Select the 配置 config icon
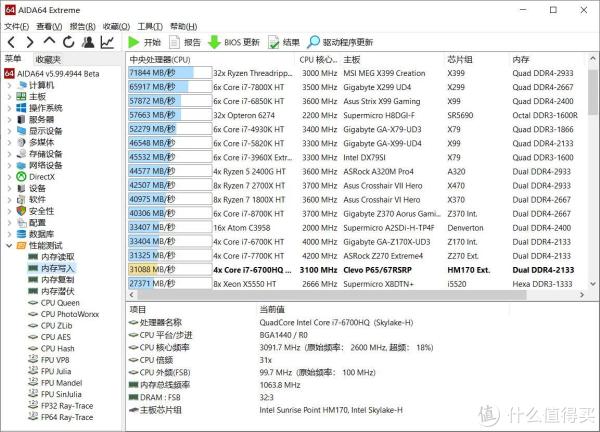 [21, 222]
